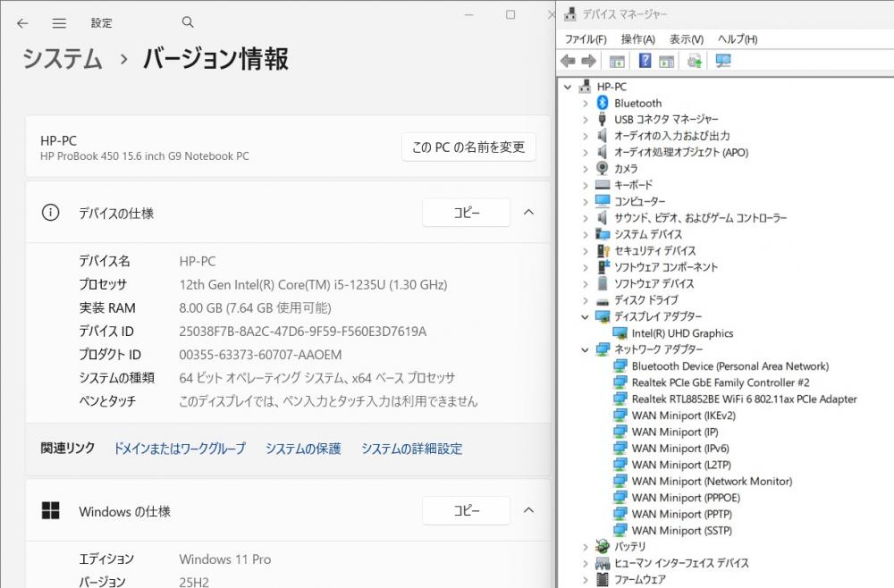The height and width of the screenshot is (588, 894).
Task: Open the 操作(A) menu
Action: click(x=637, y=39)
